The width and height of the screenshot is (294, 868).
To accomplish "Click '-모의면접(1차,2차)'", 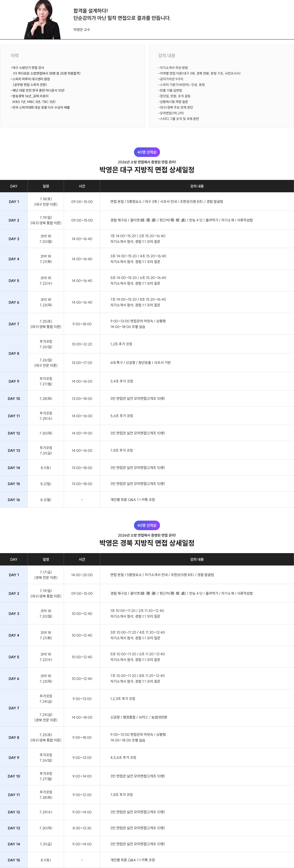I will click(x=171, y=113).
